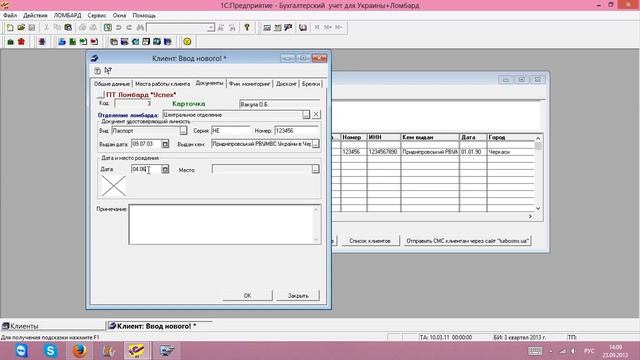Click the document icon with green arrow
The height and width of the screenshot is (360, 640).
coord(83,42)
